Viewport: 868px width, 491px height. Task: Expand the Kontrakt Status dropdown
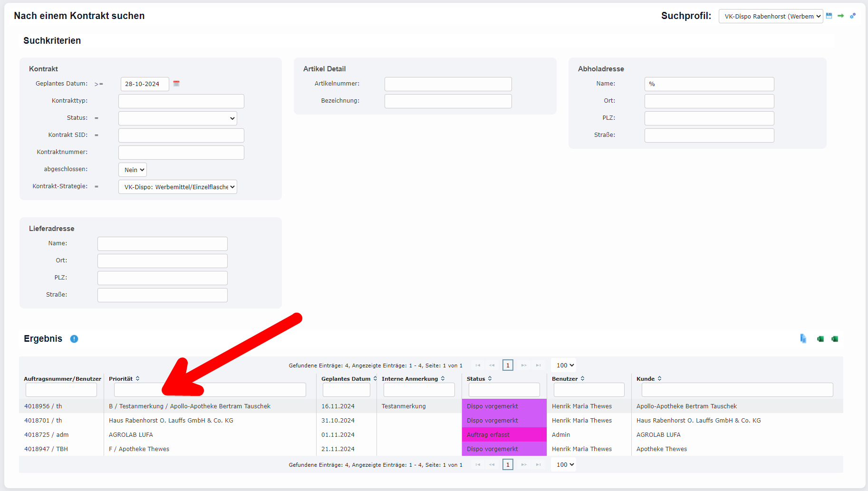point(178,118)
